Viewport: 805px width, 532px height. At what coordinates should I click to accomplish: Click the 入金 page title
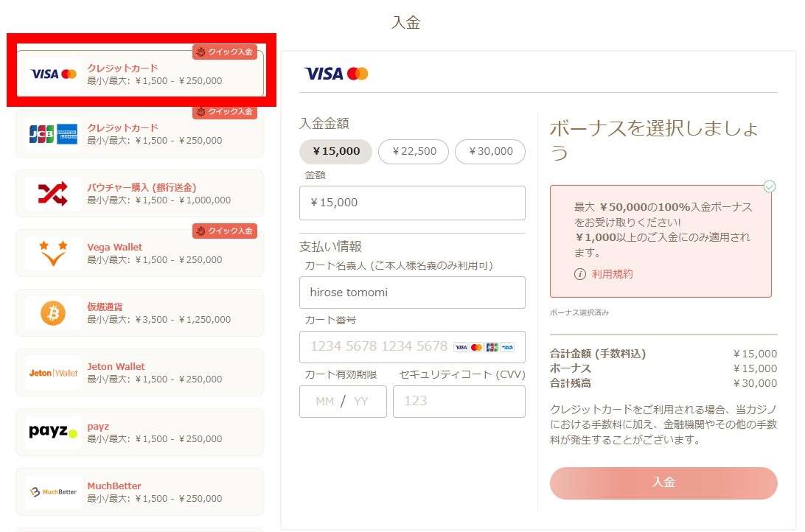point(405,23)
